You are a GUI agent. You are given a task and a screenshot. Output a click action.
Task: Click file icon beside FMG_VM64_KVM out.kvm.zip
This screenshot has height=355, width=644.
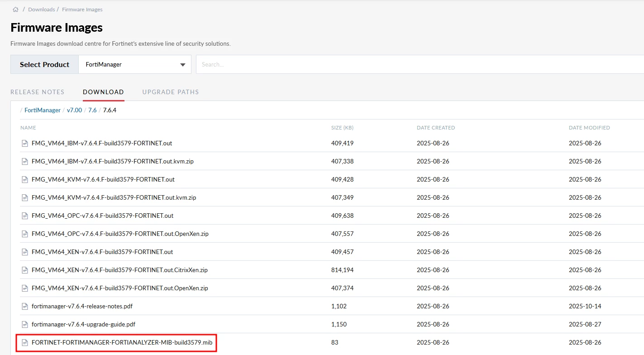(x=25, y=197)
